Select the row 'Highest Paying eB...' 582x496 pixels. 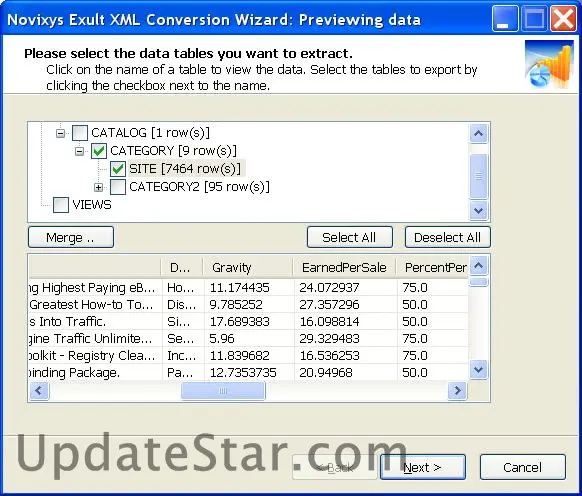pos(248,288)
